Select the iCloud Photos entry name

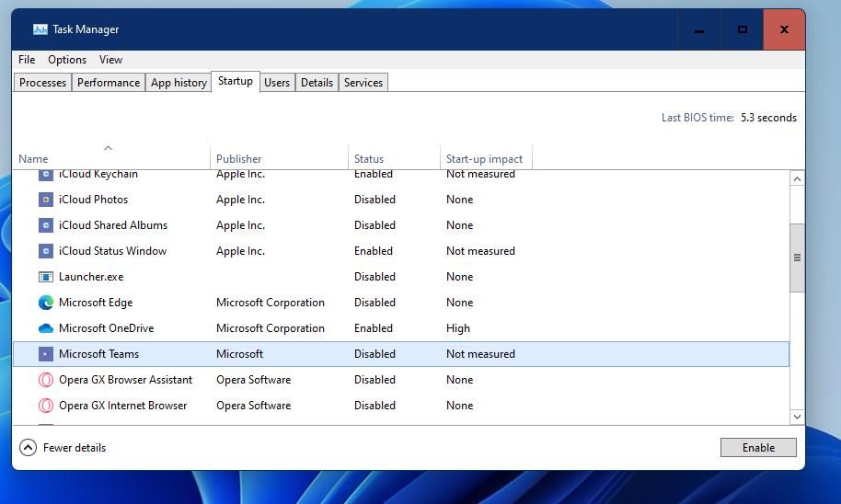(93, 200)
